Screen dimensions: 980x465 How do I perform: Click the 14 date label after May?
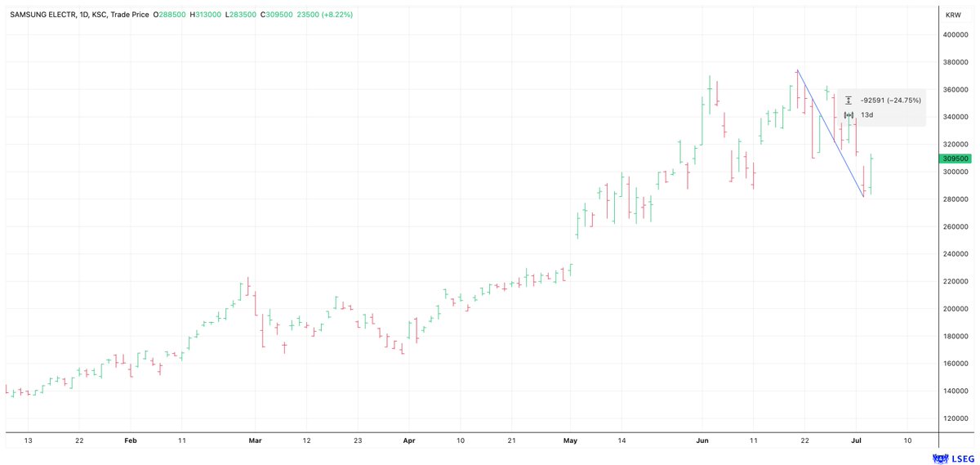(x=621, y=440)
